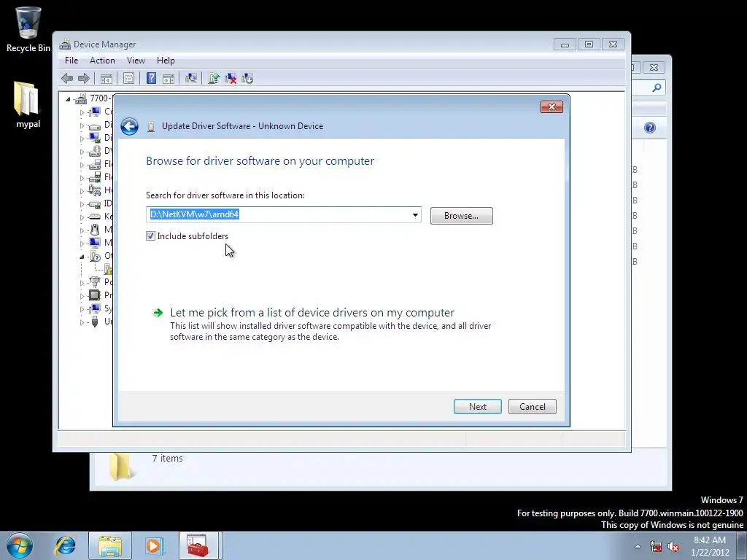The width and height of the screenshot is (747, 560).
Task: Select the DVD drive icon in device tree
Action: (x=95, y=151)
